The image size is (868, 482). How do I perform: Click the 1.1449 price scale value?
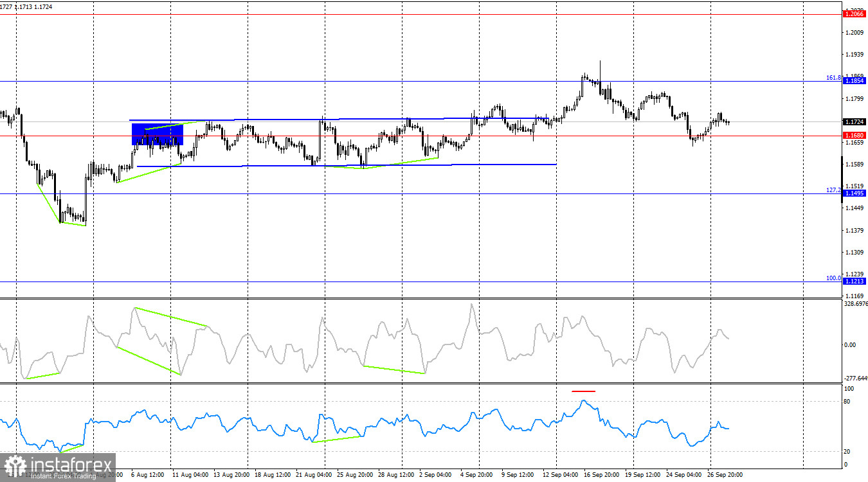click(x=855, y=208)
